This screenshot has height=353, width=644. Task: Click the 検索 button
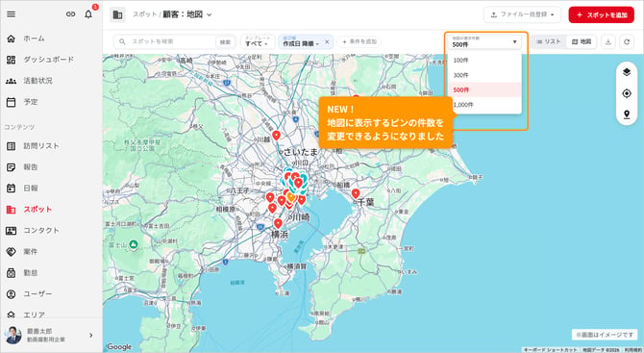[x=225, y=42]
